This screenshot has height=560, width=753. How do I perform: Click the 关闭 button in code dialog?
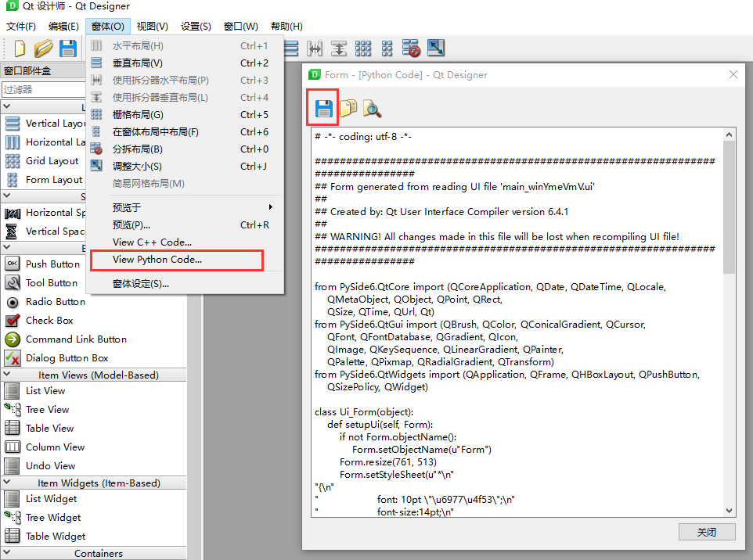[707, 532]
